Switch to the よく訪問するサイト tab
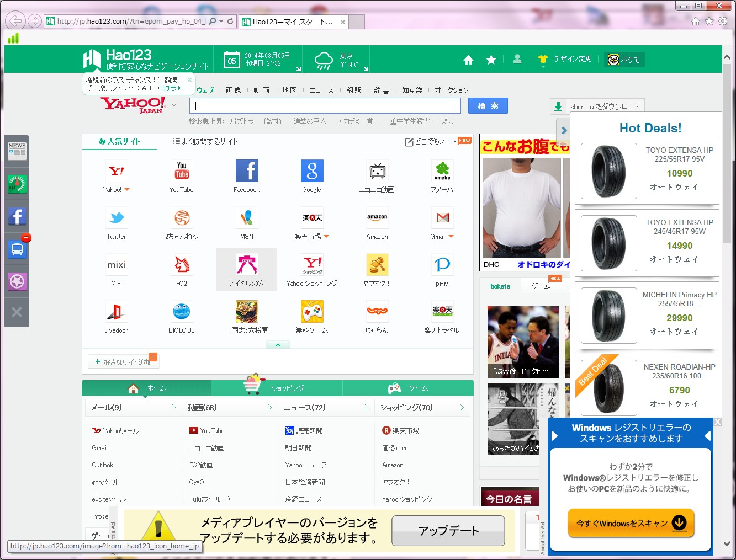 pos(205,141)
